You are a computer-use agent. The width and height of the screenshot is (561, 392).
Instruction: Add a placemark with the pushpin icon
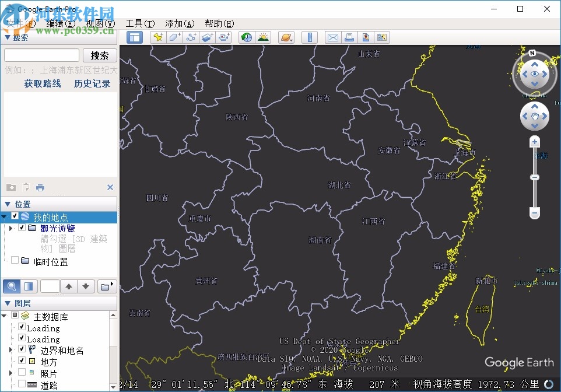pyautogui.click(x=158, y=37)
